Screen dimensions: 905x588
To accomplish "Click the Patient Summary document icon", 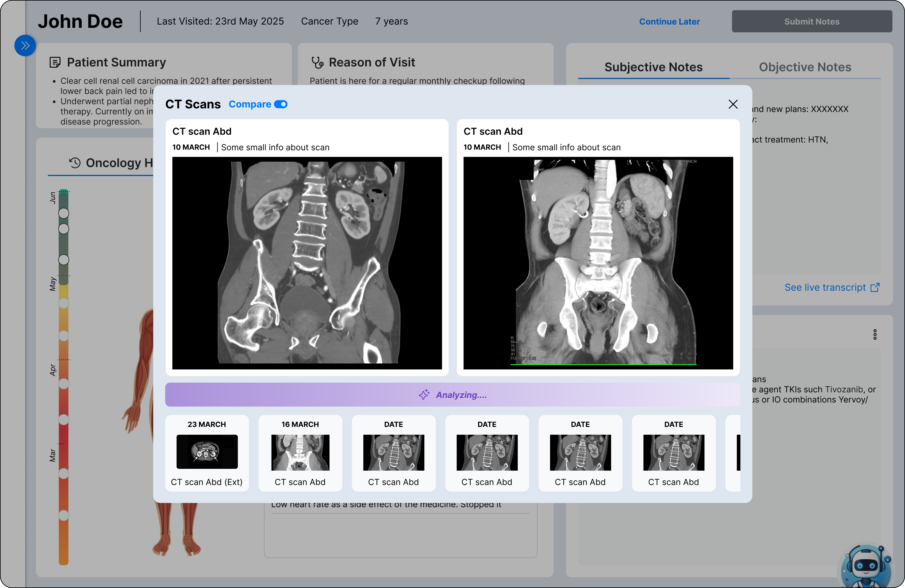I will (55, 62).
